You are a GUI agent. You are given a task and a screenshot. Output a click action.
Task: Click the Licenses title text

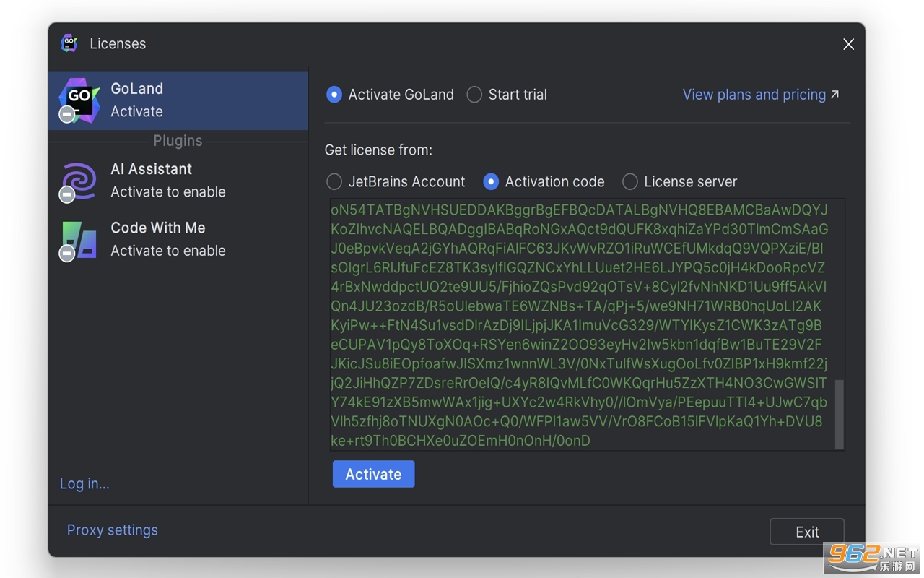coord(118,43)
